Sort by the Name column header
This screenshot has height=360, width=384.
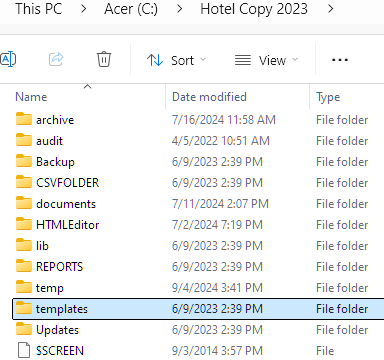[31, 97]
